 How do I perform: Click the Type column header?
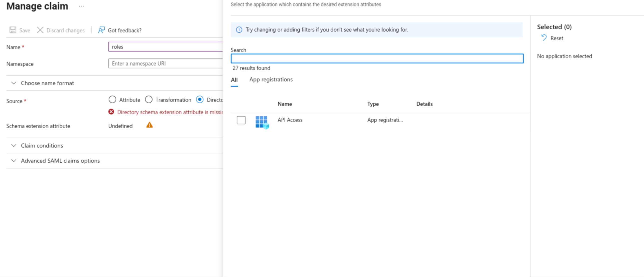tap(373, 104)
